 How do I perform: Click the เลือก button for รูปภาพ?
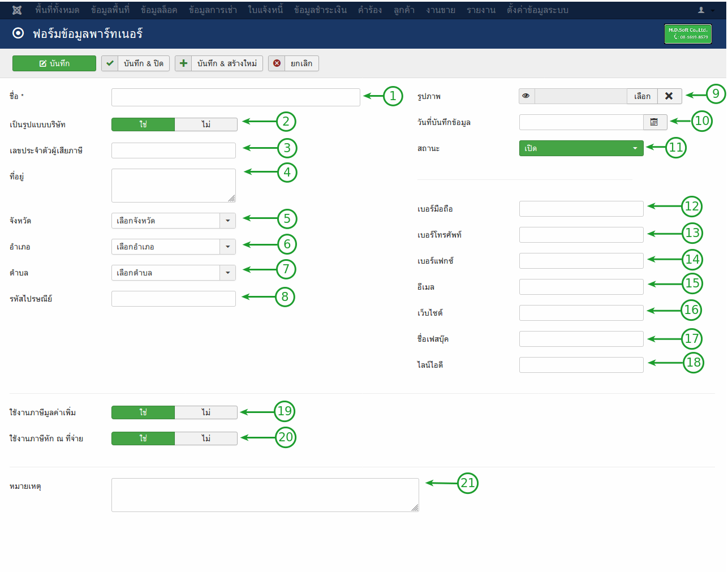642,96
